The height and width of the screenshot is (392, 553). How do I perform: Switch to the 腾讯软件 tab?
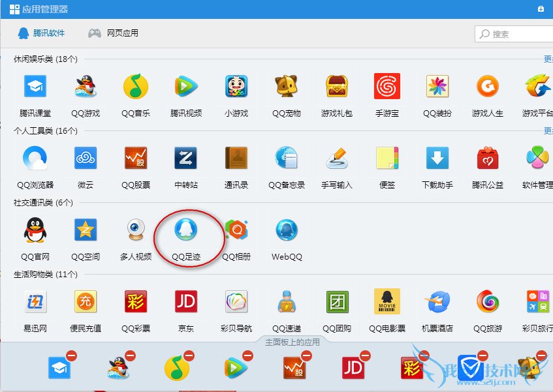click(41, 33)
